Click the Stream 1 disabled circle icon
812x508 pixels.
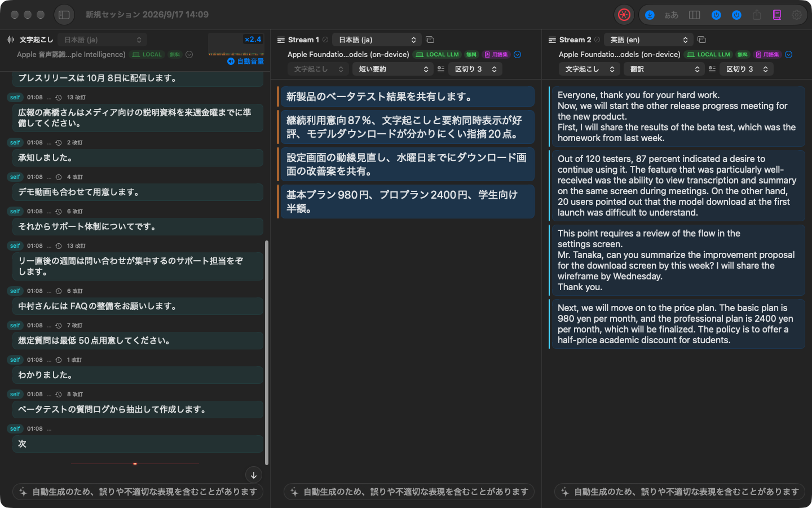click(325, 40)
